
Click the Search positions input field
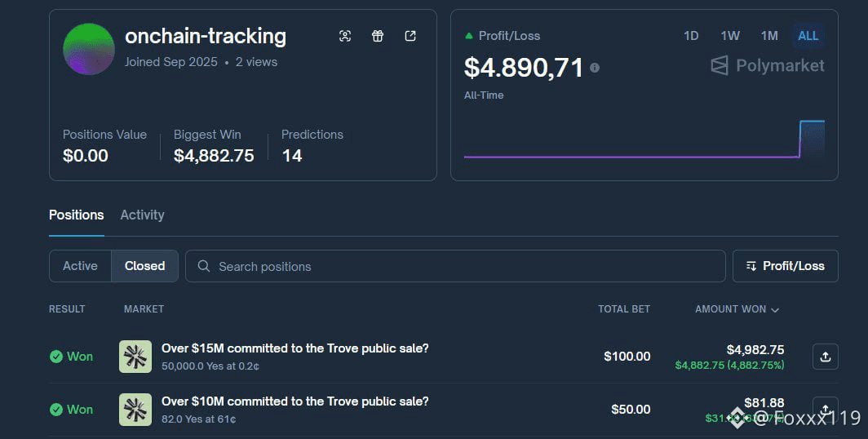click(x=455, y=266)
